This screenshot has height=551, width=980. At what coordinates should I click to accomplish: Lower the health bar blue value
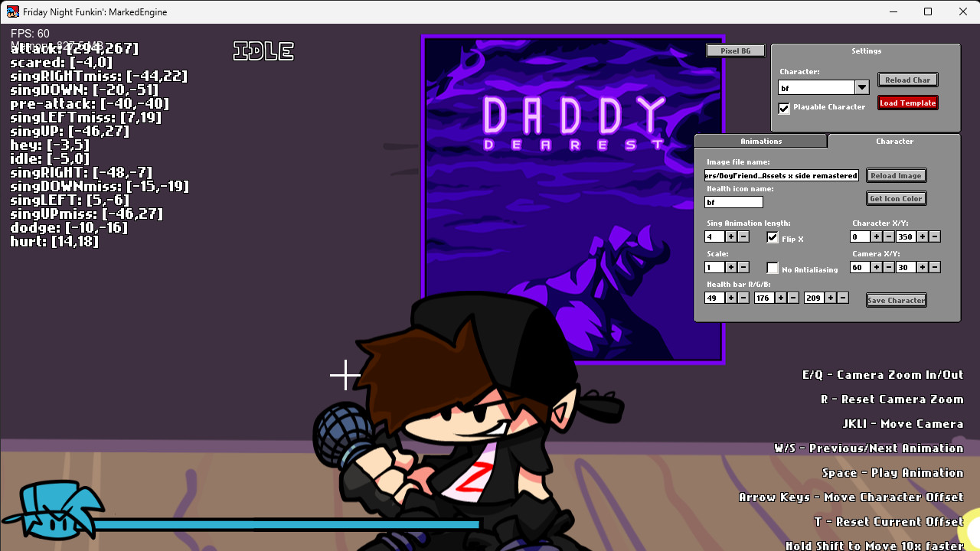click(x=843, y=298)
